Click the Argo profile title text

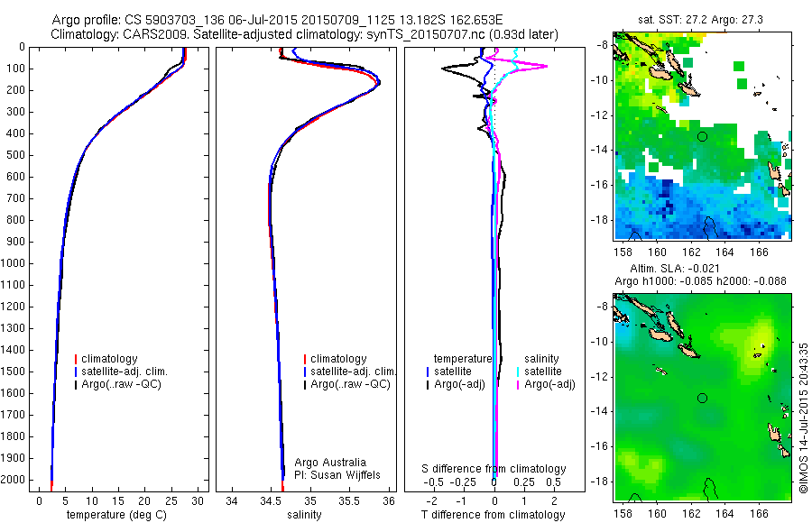[x=277, y=20]
